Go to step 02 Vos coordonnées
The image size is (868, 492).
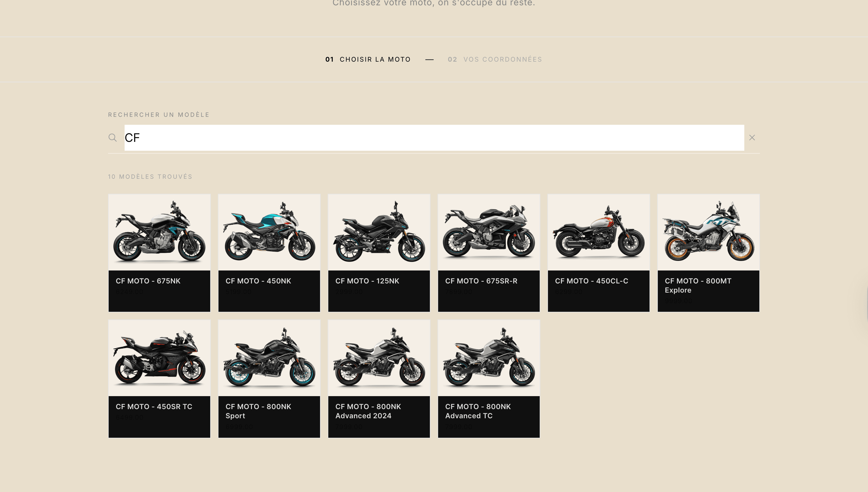click(495, 60)
